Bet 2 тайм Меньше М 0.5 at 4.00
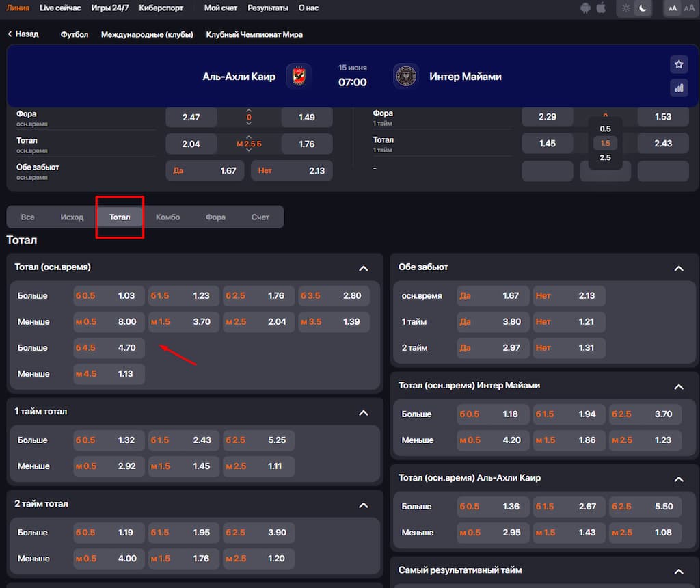 point(109,558)
